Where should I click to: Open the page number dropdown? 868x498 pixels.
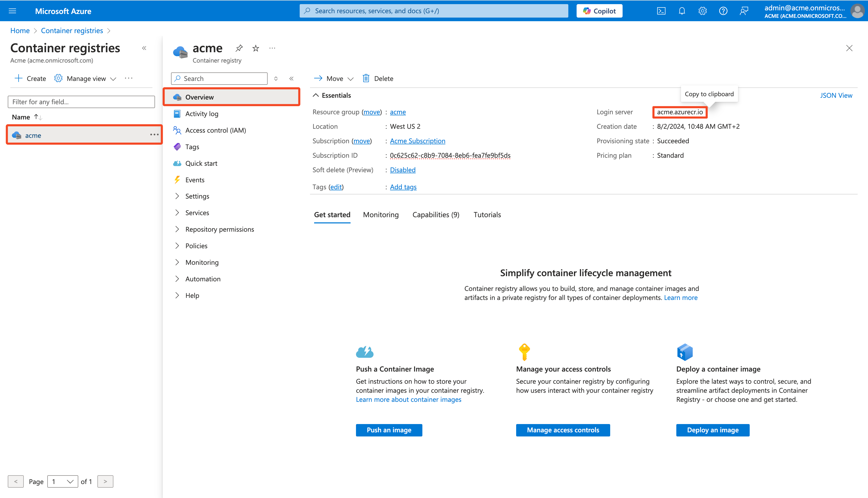coord(63,482)
